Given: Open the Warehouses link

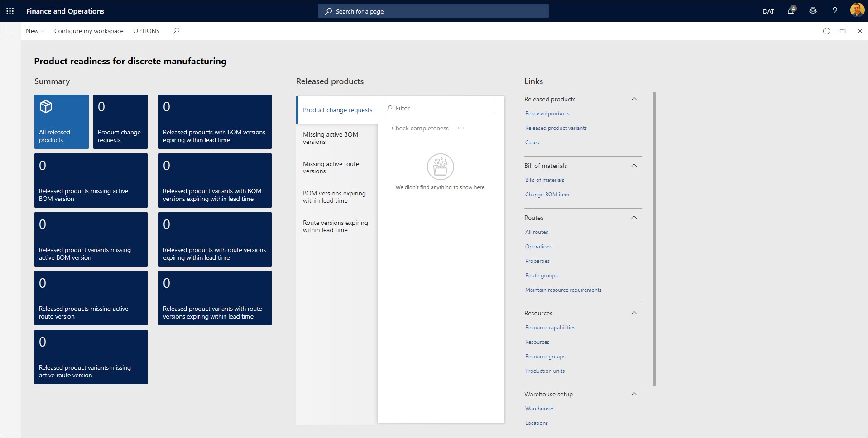Looking at the screenshot, I should click(540, 409).
